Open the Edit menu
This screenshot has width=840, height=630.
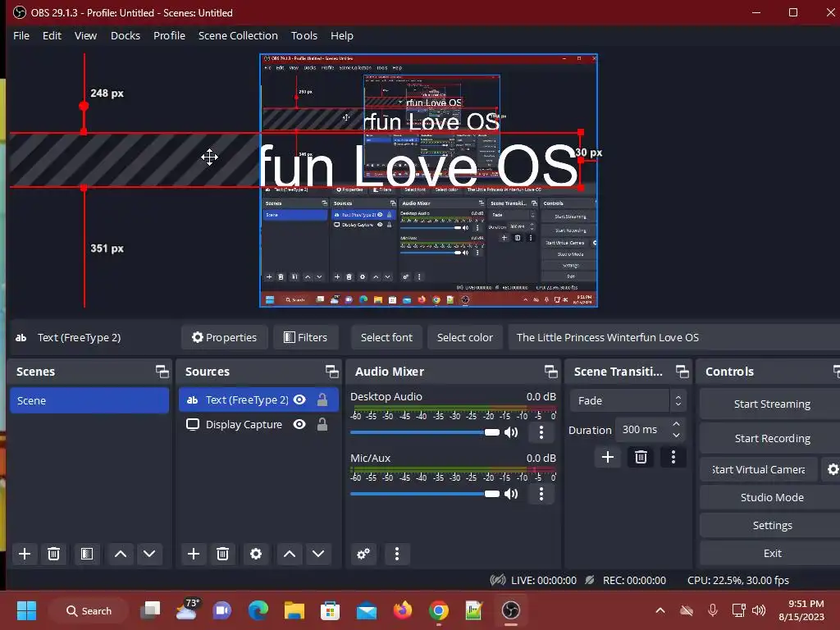[52, 35]
